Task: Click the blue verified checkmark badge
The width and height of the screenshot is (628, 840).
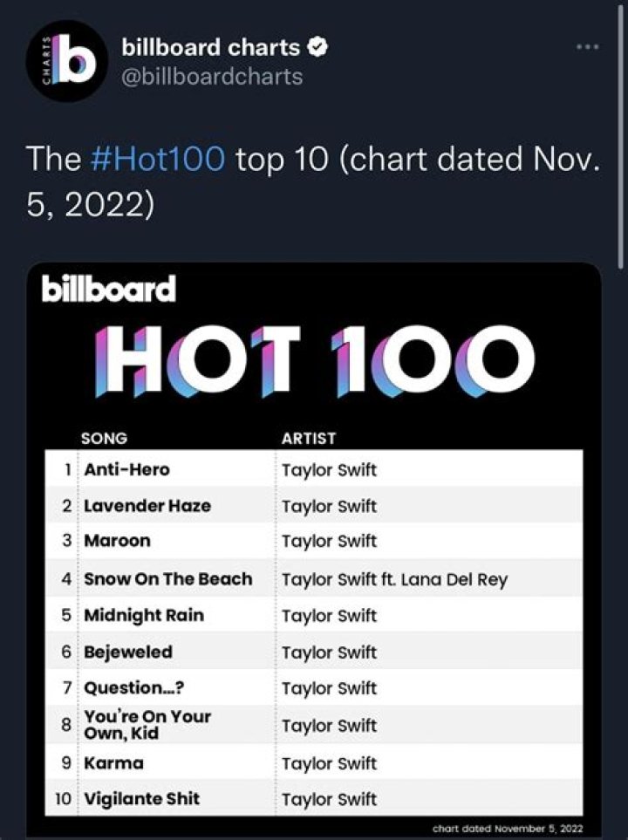Action: point(318,48)
